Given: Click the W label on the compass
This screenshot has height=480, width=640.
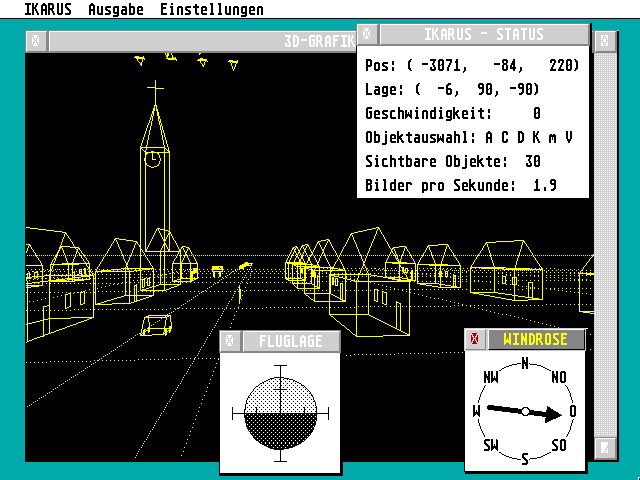Looking at the screenshot, I should (476, 411).
